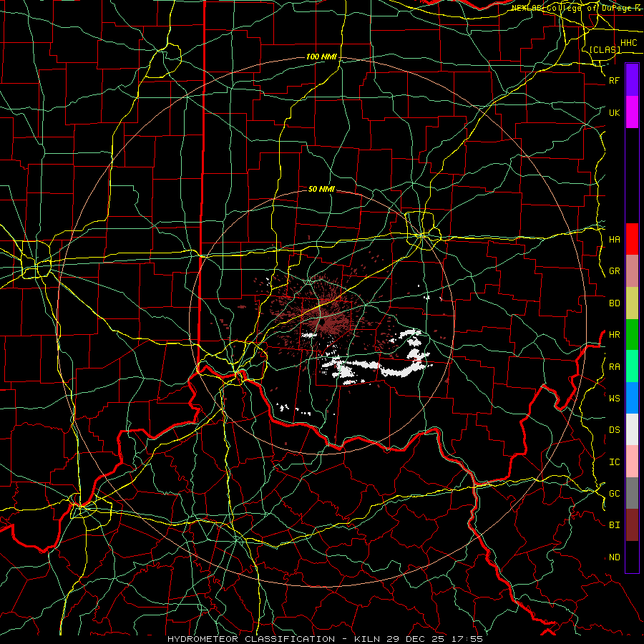Click the UK legend label
This screenshot has height=644, width=644.
pos(614,112)
